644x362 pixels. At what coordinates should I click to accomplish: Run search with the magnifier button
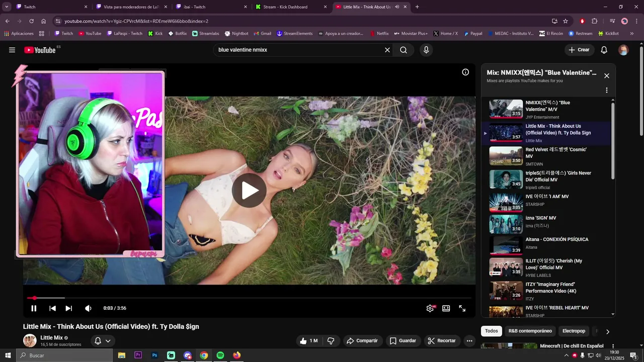click(404, 50)
